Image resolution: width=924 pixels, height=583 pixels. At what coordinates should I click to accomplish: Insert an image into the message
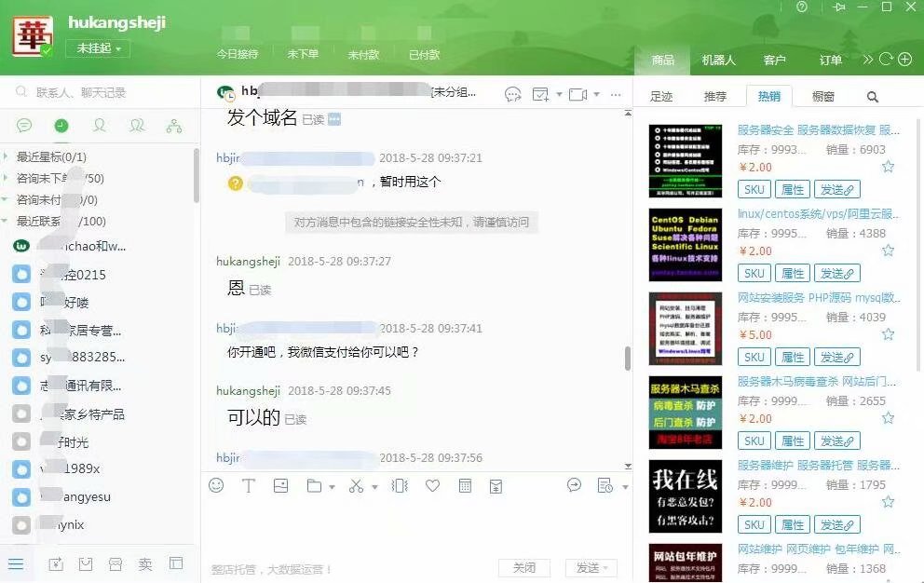(280, 485)
